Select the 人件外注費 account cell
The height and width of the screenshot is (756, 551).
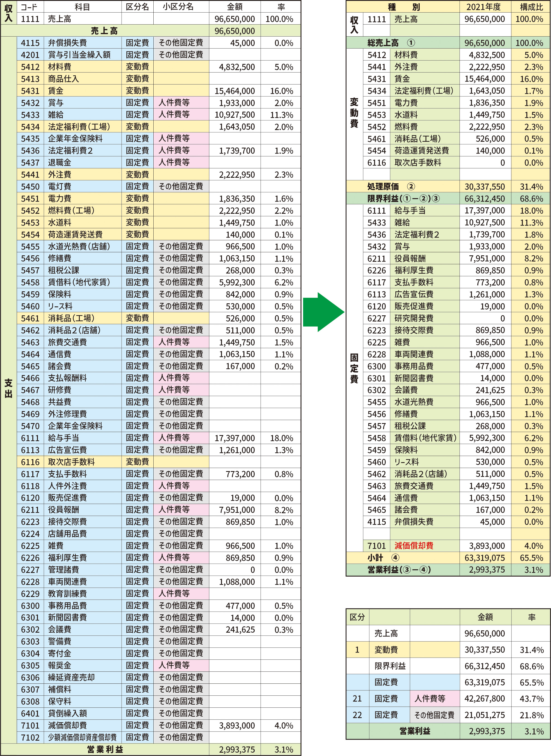coord(82,486)
